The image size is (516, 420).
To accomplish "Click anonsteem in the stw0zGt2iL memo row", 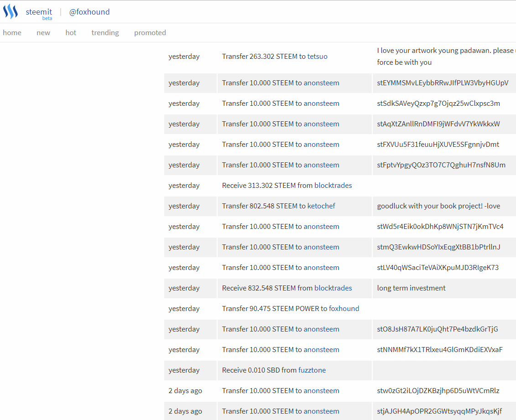I will [321, 391].
